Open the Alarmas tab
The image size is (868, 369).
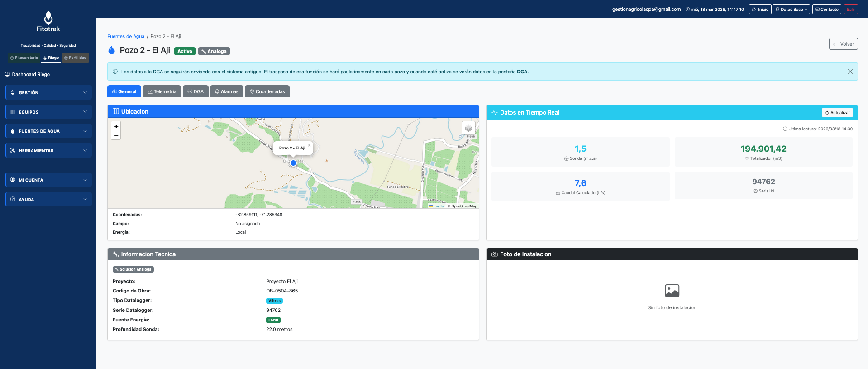pyautogui.click(x=227, y=91)
